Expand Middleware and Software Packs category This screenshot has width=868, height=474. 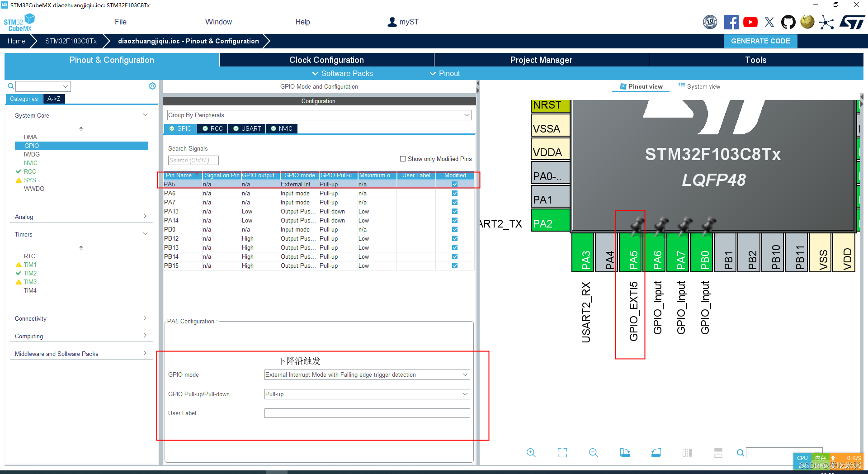(x=81, y=354)
